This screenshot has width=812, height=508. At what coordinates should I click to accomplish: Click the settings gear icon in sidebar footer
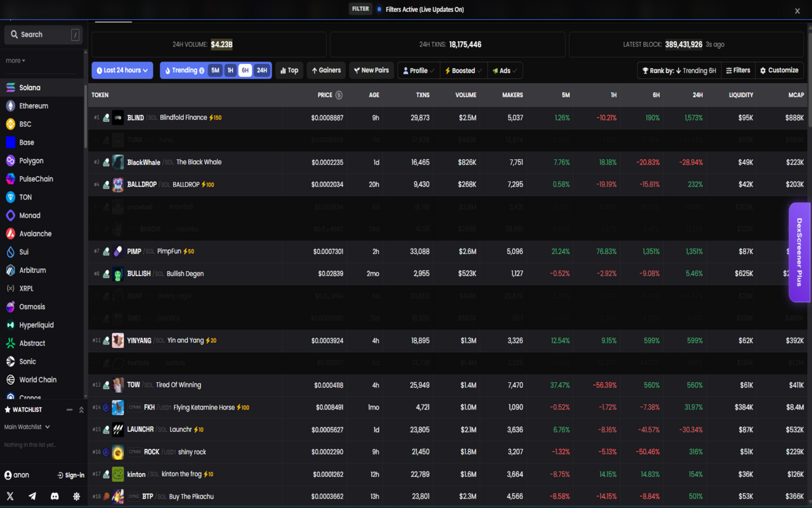(x=77, y=496)
